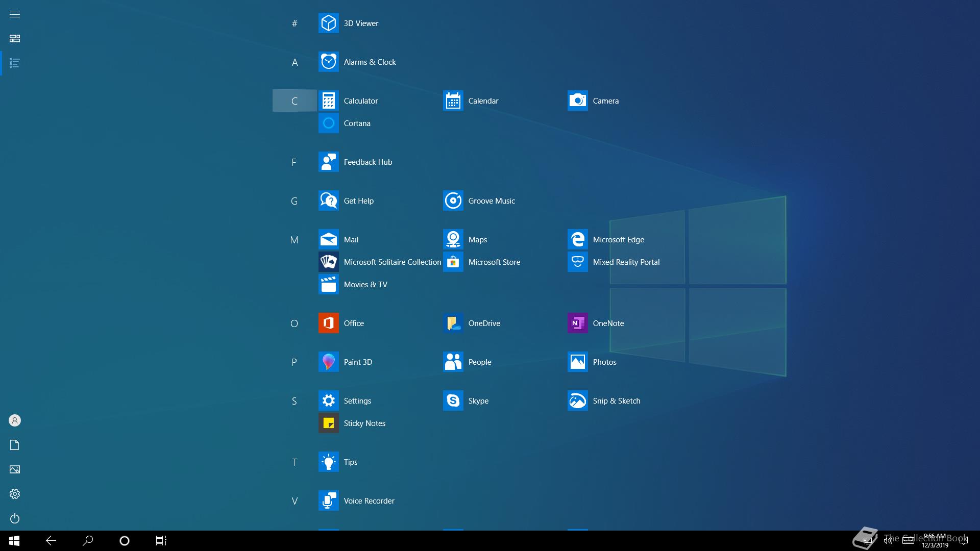Switch to Pinned tiles view
Screen dimensions: 980x551
(x=15, y=39)
